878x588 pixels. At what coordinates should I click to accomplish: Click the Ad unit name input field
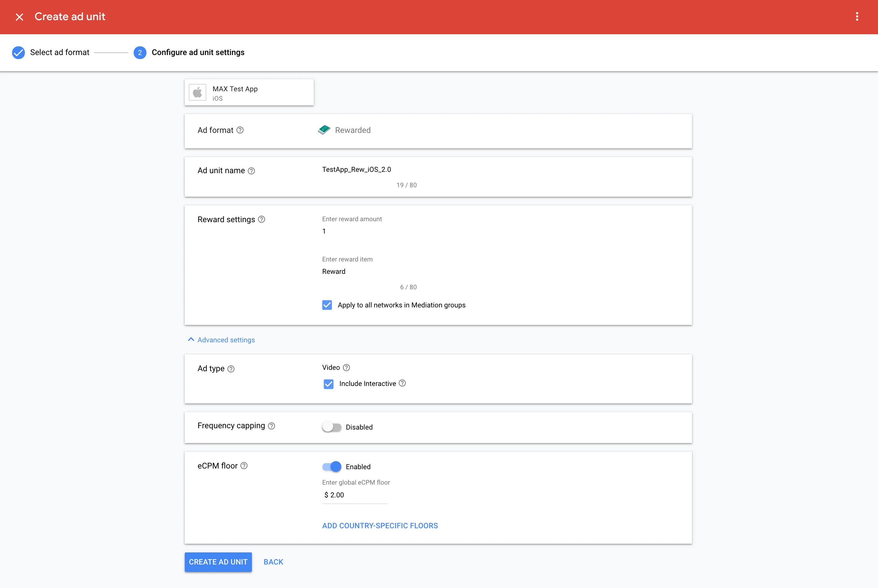pos(369,170)
